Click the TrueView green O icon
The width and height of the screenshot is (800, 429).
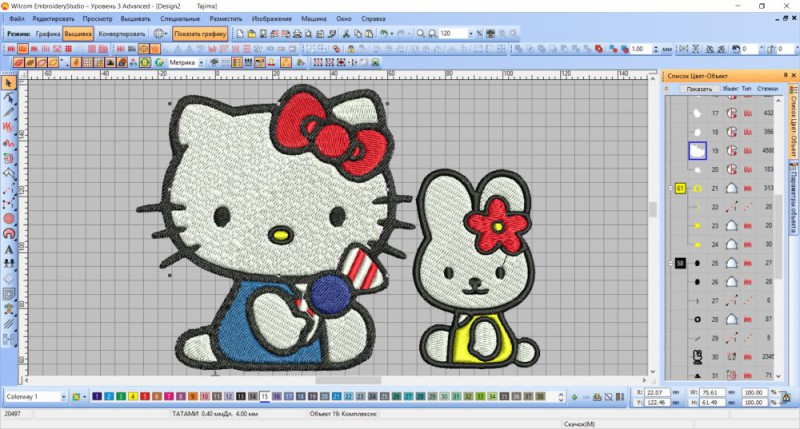pyautogui.click(x=144, y=63)
